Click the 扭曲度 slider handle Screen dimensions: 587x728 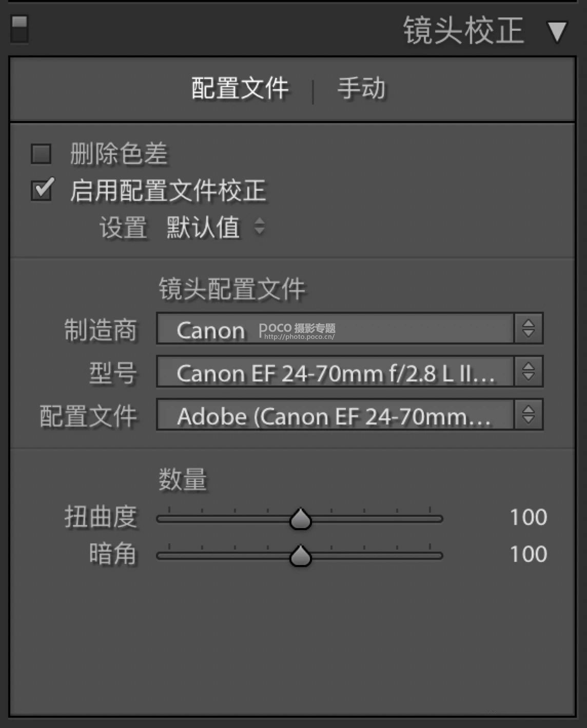[300, 519]
